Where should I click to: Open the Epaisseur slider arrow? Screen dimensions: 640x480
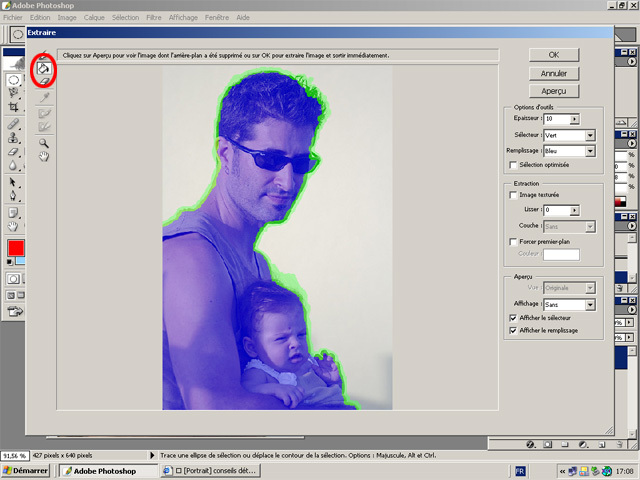pyautogui.click(x=575, y=119)
